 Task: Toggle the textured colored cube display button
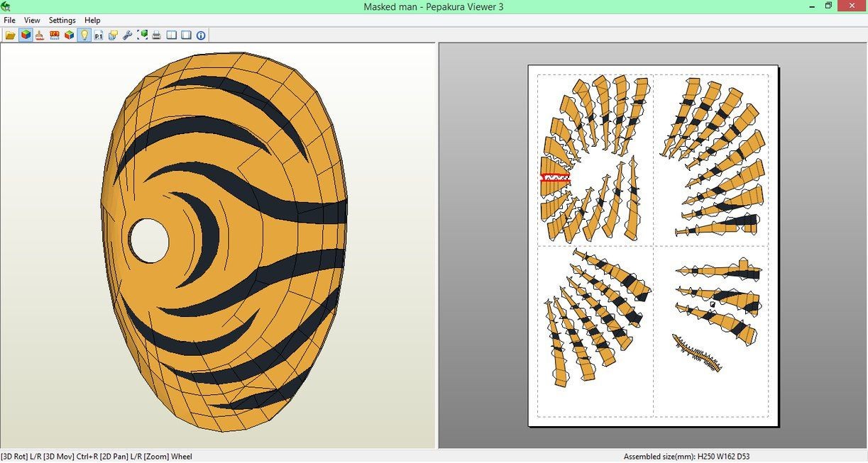26,35
